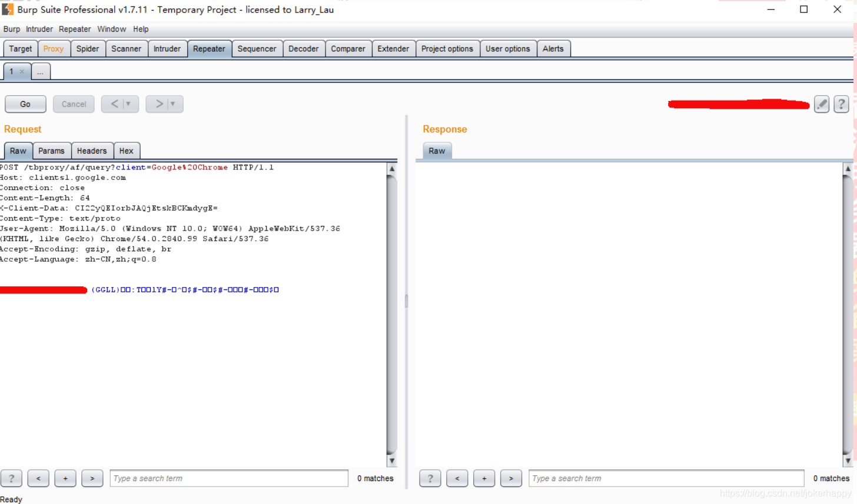The height and width of the screenshot is (504, 857).
Task: Open the User options tab
Action: point(508,49)
